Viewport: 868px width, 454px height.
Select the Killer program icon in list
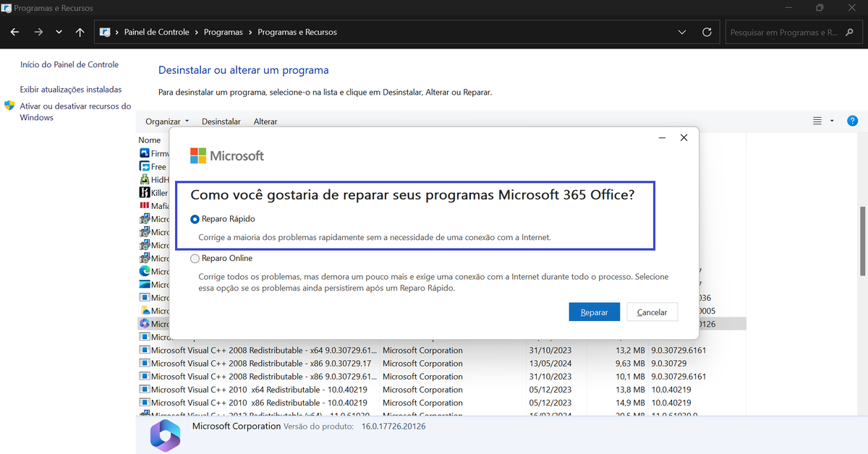coord(144,192)
